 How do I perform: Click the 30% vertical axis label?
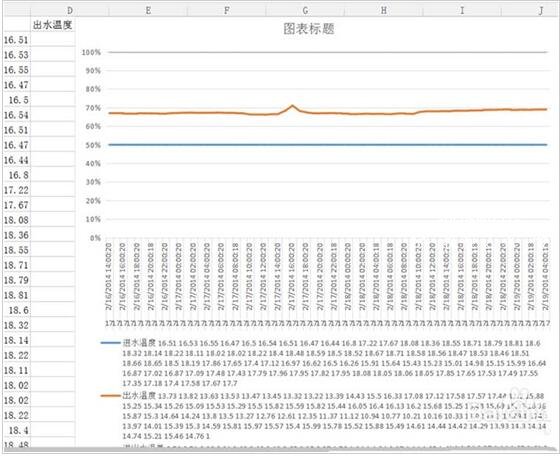point(93,182)
